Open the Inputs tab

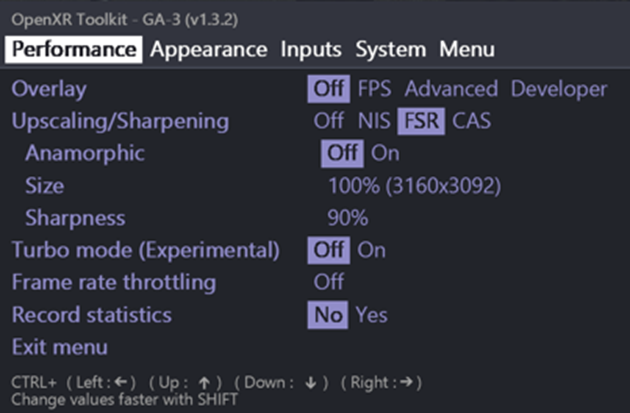pos(311,49)
